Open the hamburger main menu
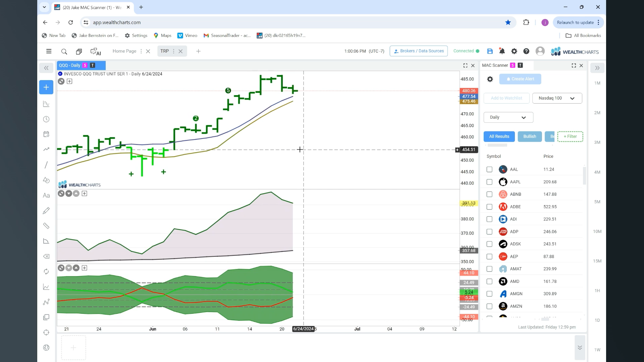The height and width of the screenshot is (362, 644). pos(49,51)
